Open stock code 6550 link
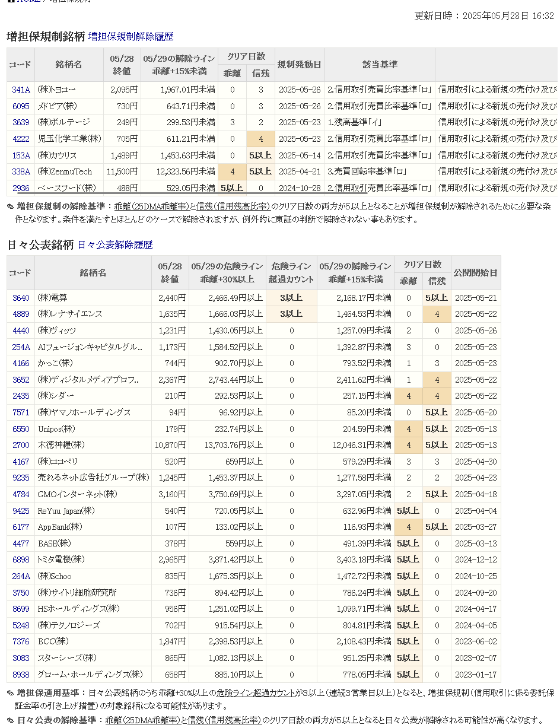 [21, 429]
